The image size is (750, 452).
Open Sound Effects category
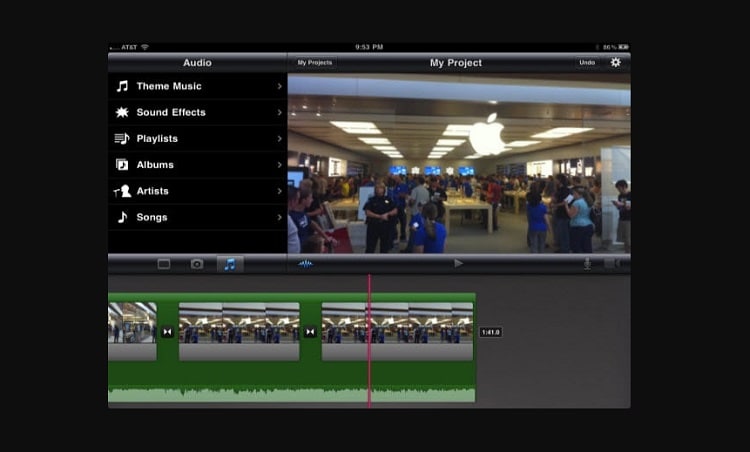198,112
